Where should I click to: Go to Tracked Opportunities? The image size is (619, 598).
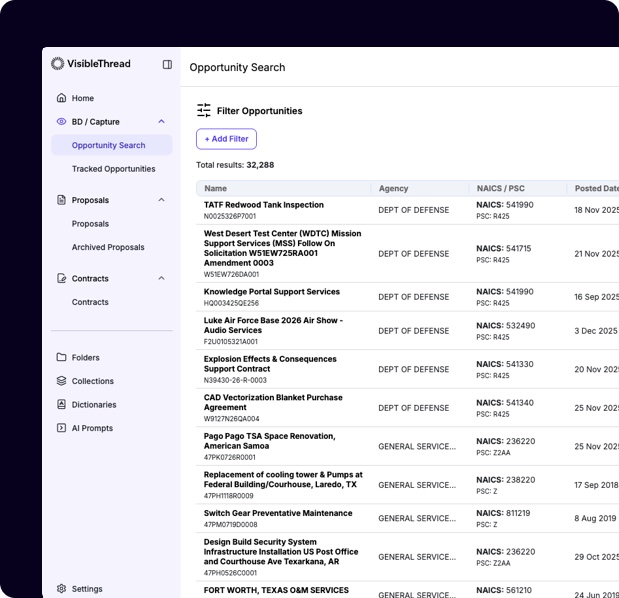coord(113,169)
